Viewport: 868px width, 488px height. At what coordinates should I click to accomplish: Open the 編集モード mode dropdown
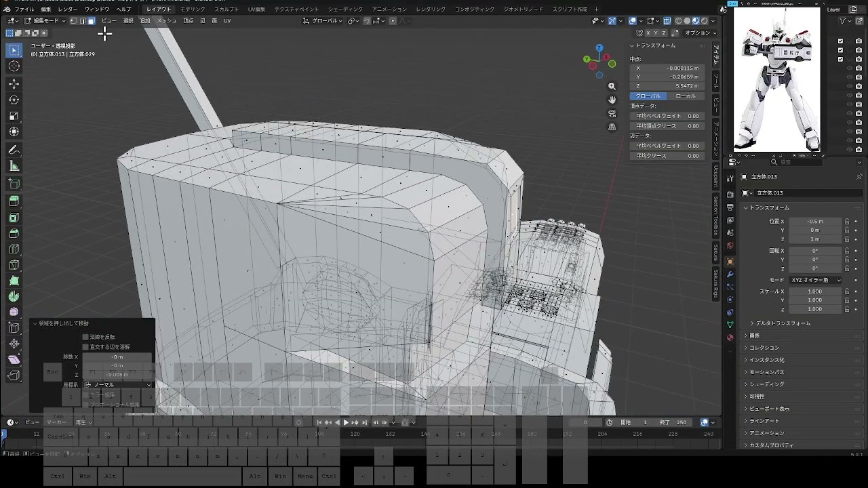(x=45, y=20)
